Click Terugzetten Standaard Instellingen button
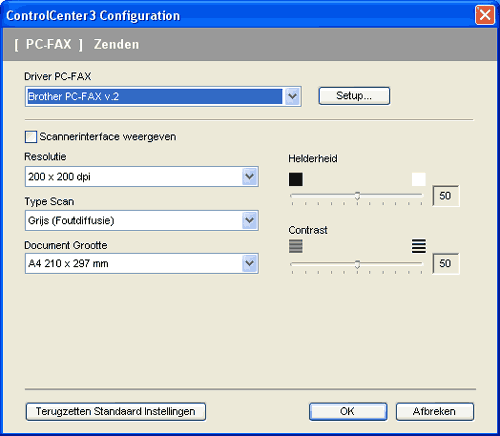Viewport: 500px width, 436px height. point(116,412)
